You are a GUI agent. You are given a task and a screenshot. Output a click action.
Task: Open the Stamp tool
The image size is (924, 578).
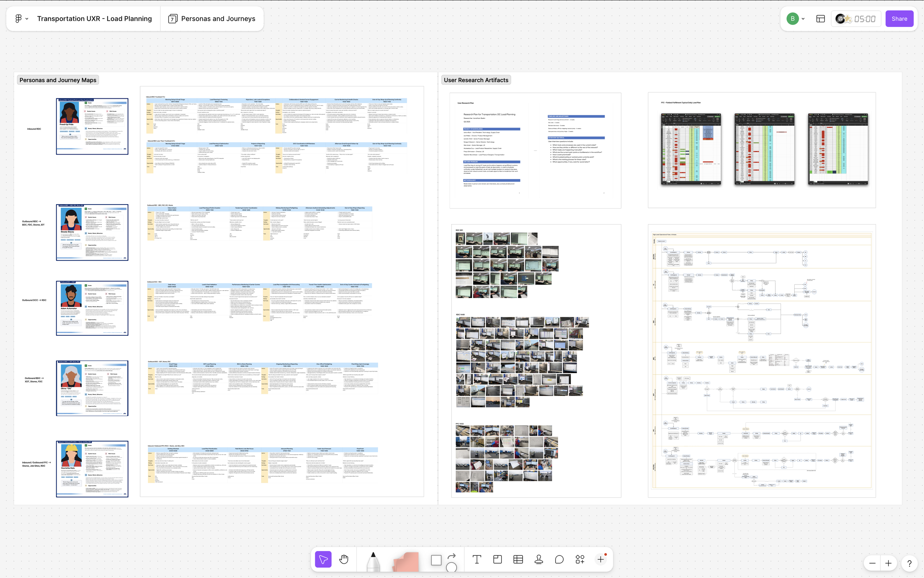point(538,559)
